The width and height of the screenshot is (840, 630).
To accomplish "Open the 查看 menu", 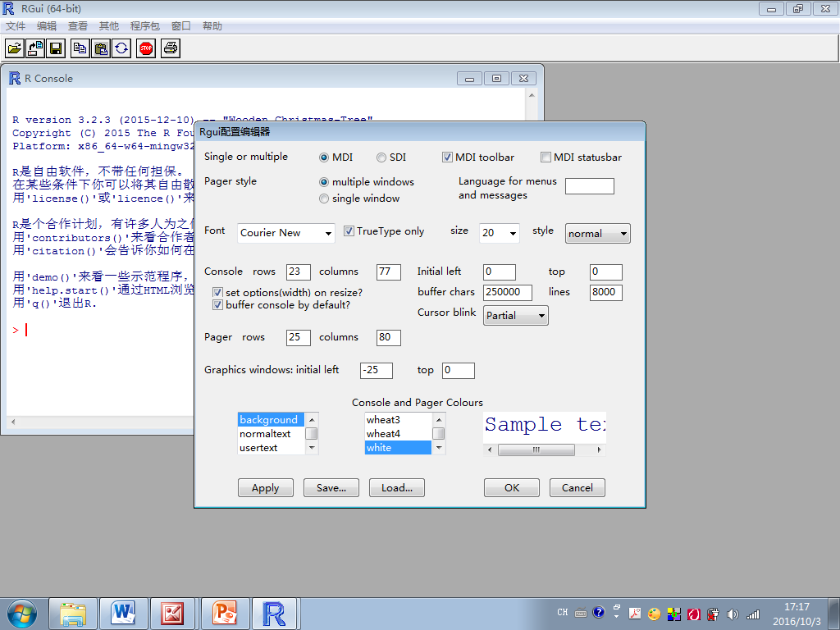I will click(78, 25).
